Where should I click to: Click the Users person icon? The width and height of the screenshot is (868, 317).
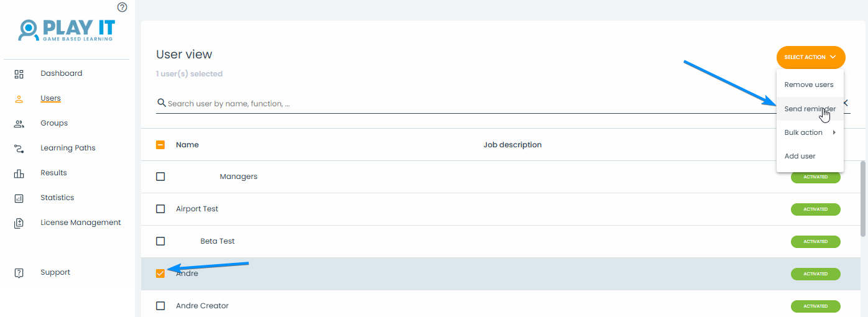19,99
